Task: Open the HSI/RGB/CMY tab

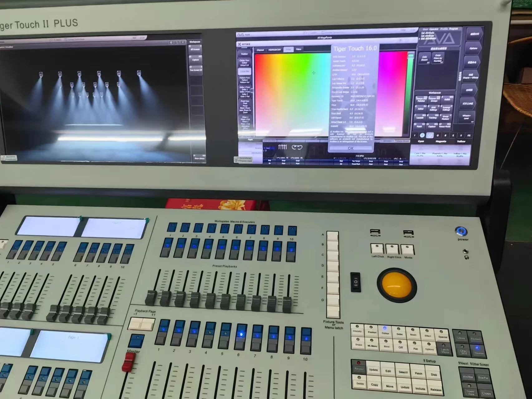Action: [275, 50]
